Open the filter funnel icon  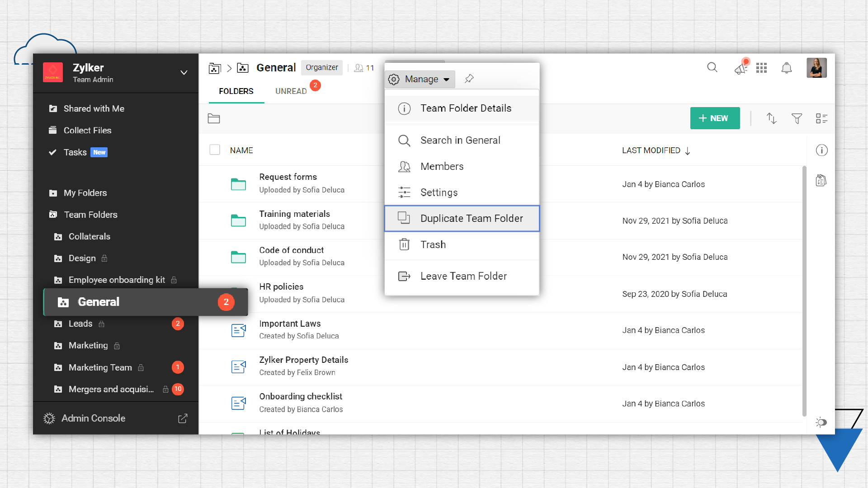797,118
